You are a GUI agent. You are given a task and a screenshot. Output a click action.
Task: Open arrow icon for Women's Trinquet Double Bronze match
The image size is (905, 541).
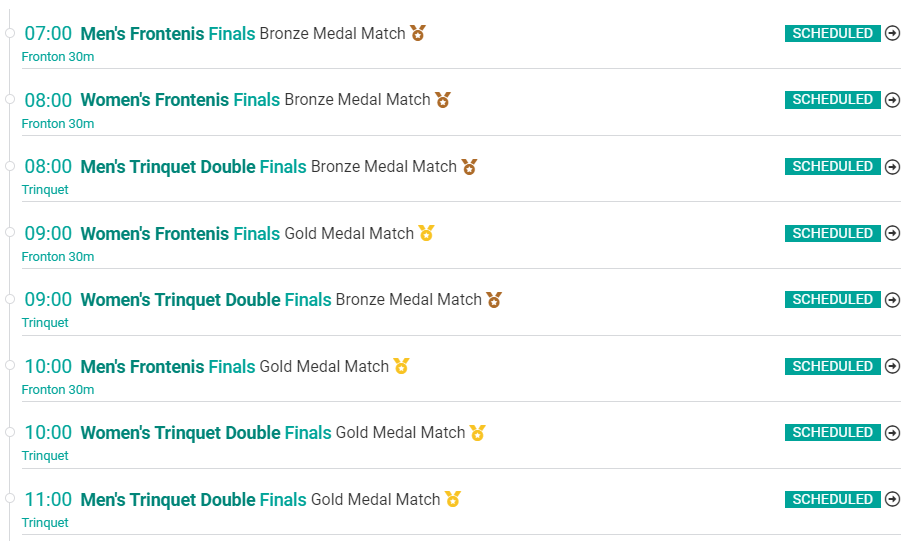pyautogui.click(x=892, y=300)
